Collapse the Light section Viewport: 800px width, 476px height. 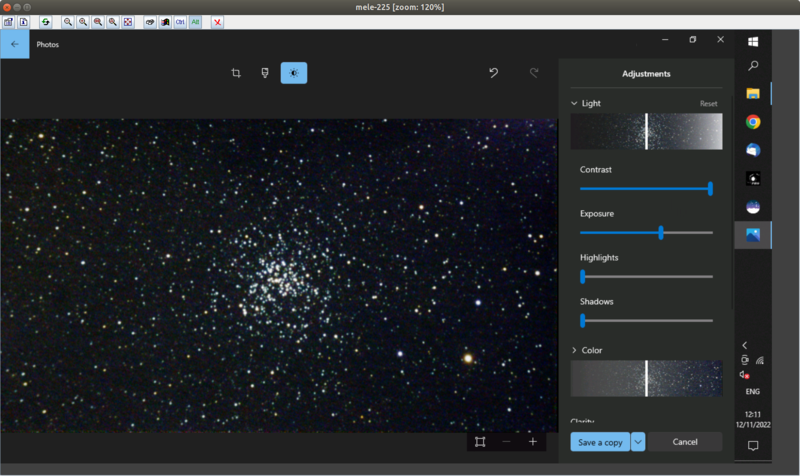click(x=574, y=104)
